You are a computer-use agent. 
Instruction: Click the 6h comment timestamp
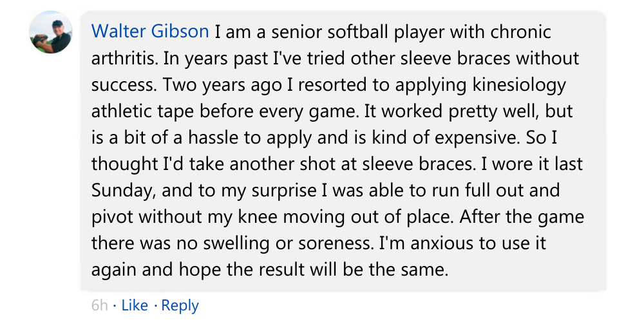[99, 305]
